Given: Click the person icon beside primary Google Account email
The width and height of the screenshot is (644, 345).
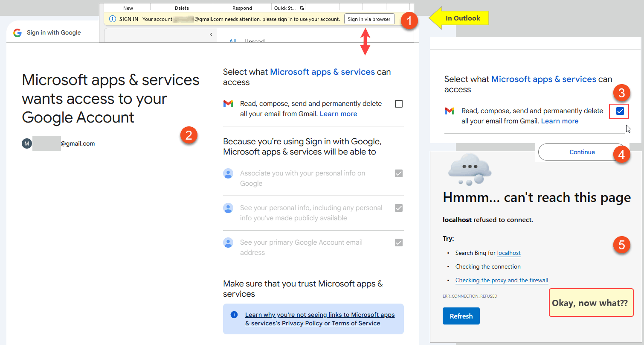Looking at the screenshot, I should point(228,243).
